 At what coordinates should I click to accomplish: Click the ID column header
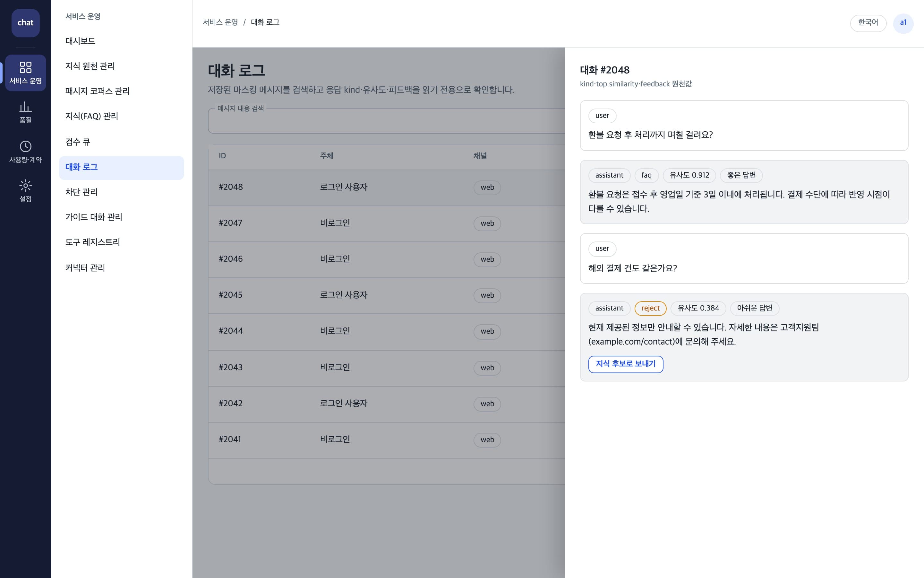click(222, 156)
